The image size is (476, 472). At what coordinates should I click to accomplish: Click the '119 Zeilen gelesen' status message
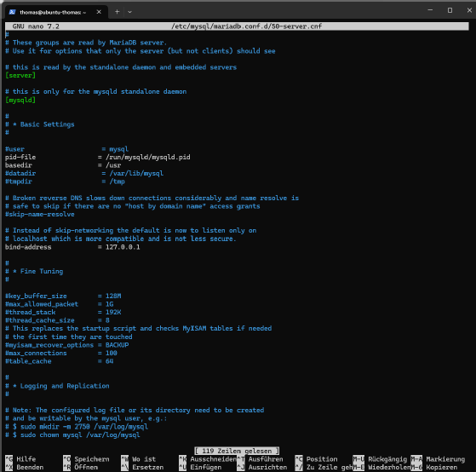237,451
